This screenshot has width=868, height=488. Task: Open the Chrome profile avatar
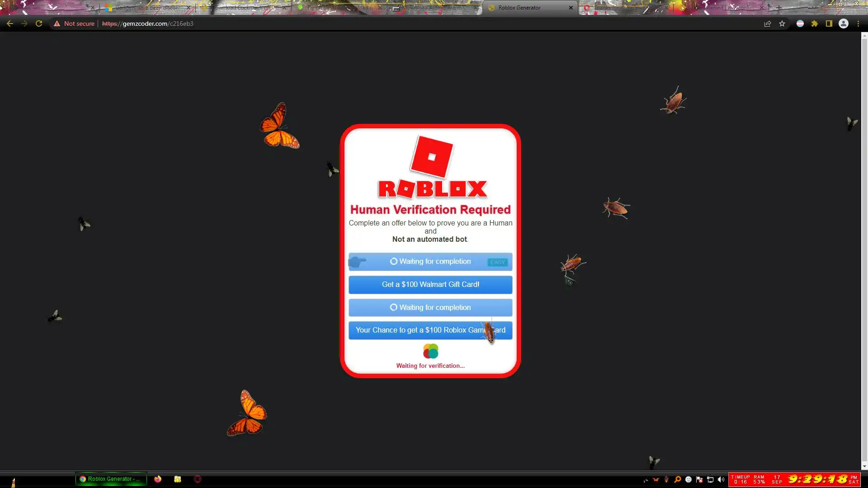843,23
